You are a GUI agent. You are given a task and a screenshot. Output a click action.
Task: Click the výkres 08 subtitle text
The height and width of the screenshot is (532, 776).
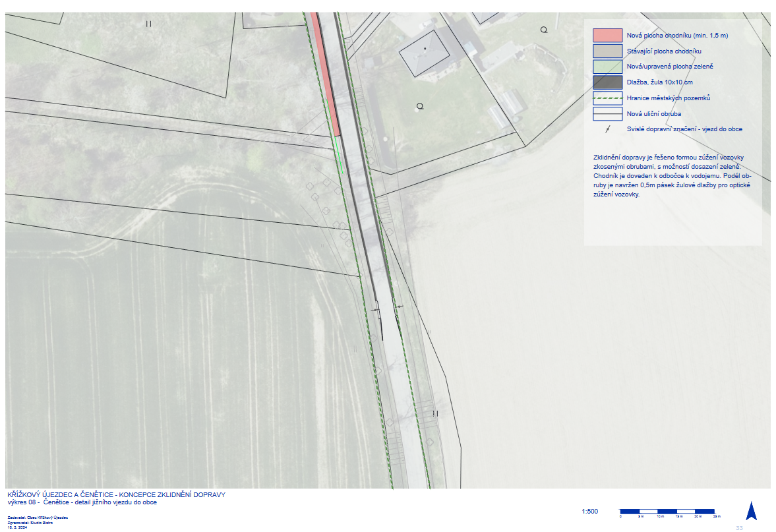(82, 502)
